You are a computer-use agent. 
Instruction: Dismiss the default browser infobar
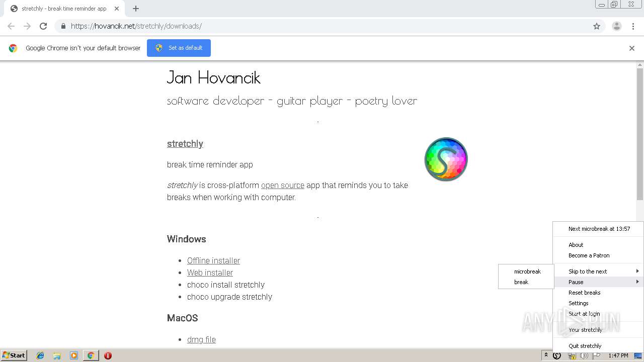[632, 48]
